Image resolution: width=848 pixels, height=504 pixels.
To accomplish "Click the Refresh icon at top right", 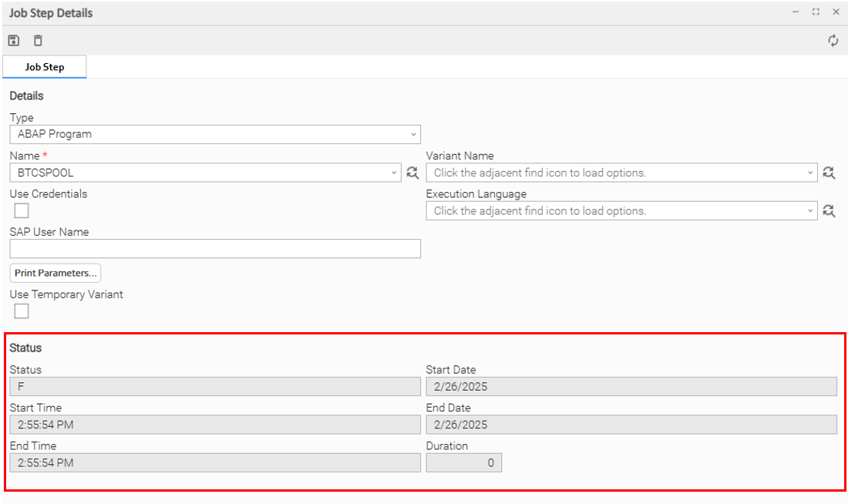I will (833, 41).
